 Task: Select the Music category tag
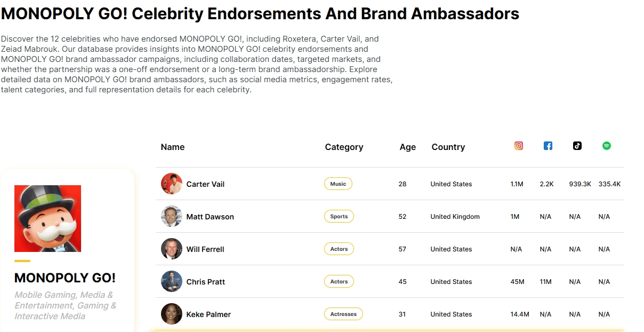tap(338, 184)
